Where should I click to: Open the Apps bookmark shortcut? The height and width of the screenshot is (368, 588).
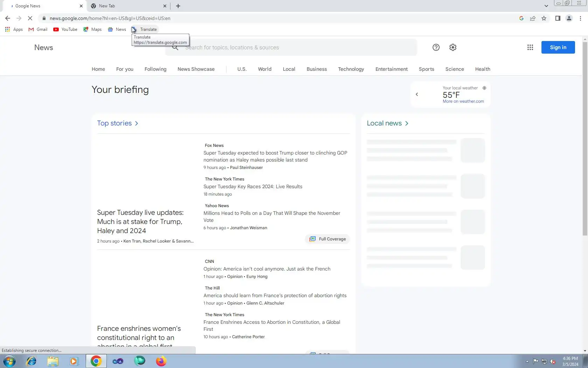[14, 29]
